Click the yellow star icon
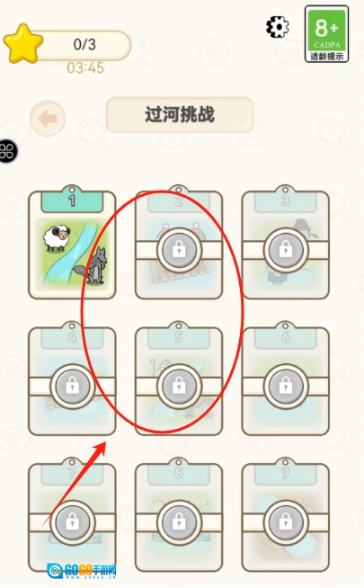This screenshot has height=588, width=364. (x=23, y=43)
